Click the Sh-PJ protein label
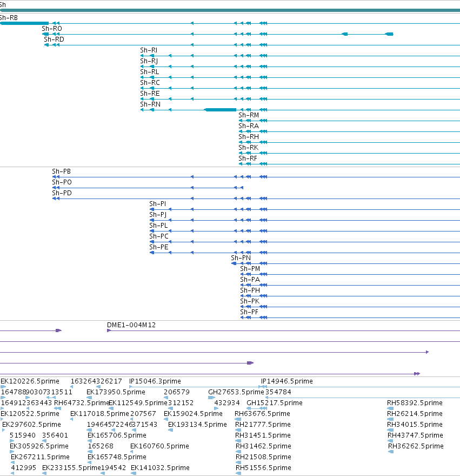The height and width of the screenshot is (476, 460). pyautogui.click(x=158, y=215)
